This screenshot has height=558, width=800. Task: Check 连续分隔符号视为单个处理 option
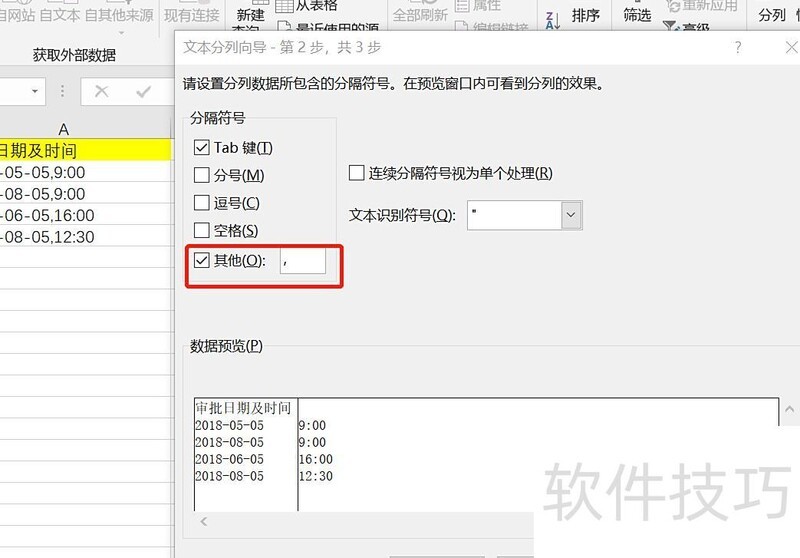click(356, 173)
